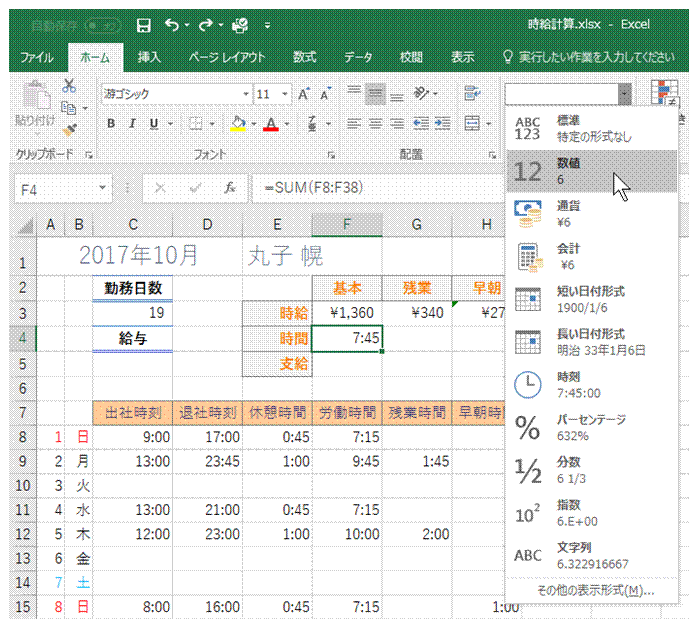Image resolution: width=698 pixels, height=626 pixels.
Task: Click the Save icon in the title bar
Action: (143, 25)
